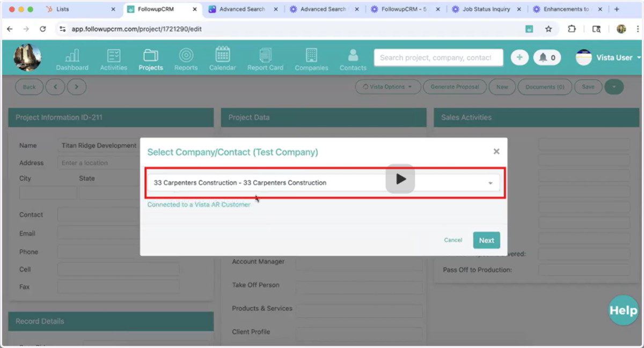Click the Pass Off to Production field

(584, 270)
